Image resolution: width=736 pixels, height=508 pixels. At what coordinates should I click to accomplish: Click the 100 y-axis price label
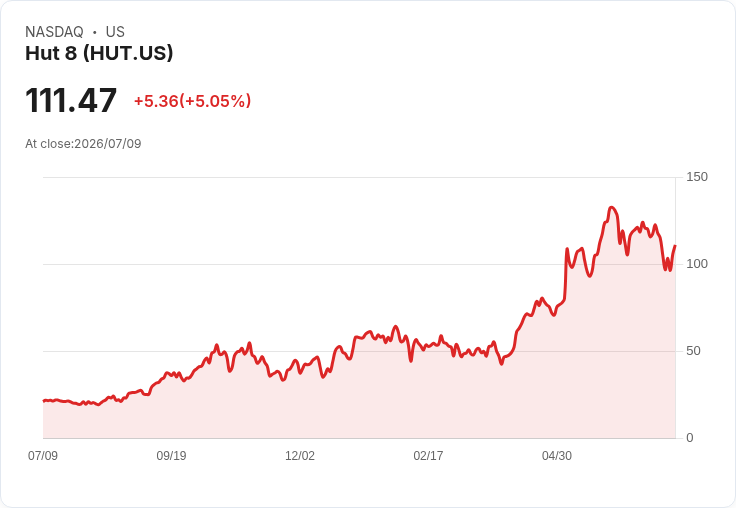pos(697,264)
